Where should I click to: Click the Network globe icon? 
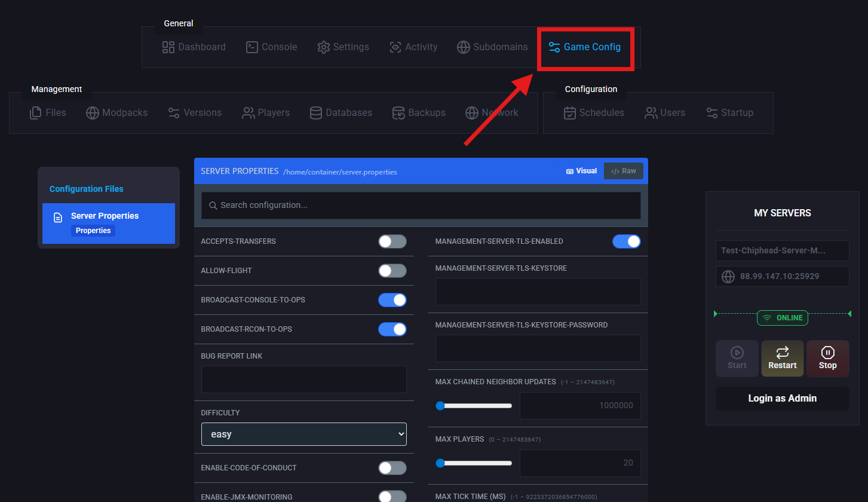(472, 113)
